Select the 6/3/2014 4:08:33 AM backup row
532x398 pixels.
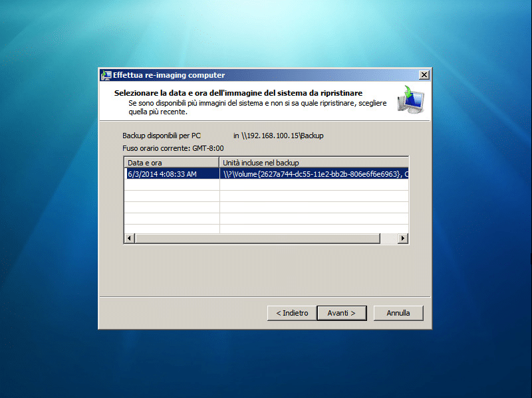pyautogui.click(x=267, y=174)
